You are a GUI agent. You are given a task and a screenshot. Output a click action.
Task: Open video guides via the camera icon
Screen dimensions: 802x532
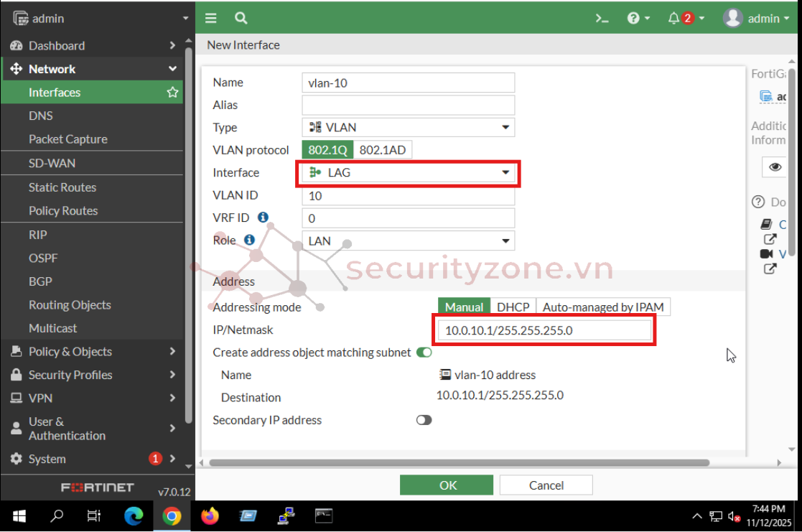point(767,253)
